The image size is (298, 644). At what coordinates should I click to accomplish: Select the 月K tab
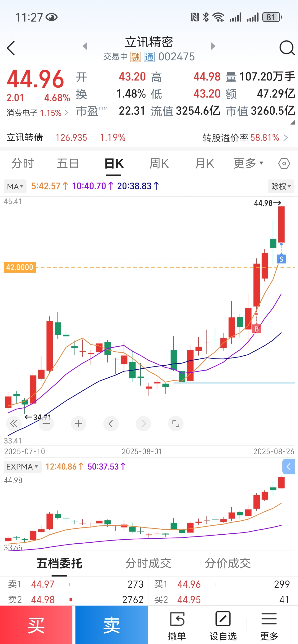pos(205,164)
